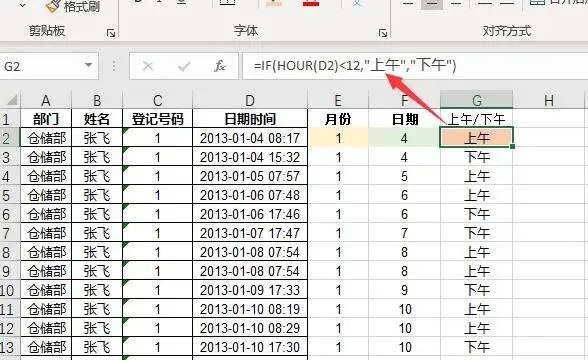588x360 pixels.
Task: Select row 13 header
Action: click(x=9, y=347)
